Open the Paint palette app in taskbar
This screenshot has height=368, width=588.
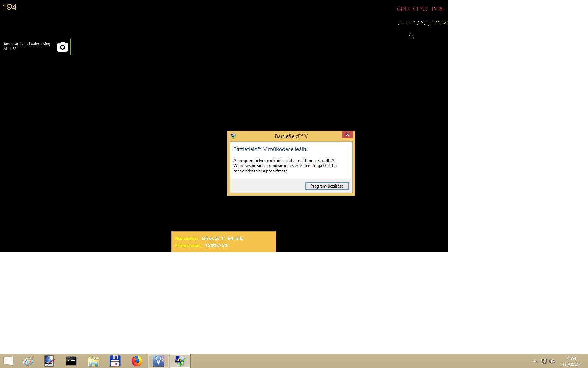tap(28, 361)
